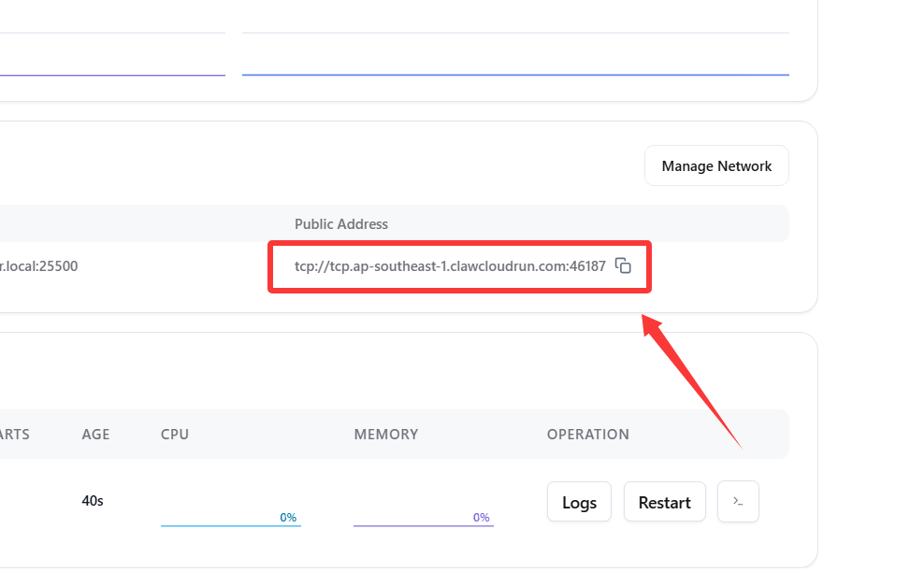Viewport: 924px width, 572px height.
Task: Open Logs for the pod
Action: (x=579, y=502)
